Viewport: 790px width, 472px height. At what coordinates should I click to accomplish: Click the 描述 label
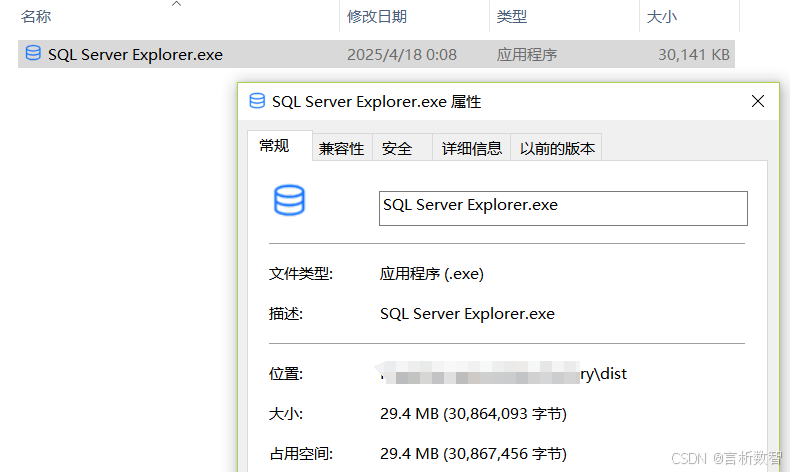[x=286, y=314]
